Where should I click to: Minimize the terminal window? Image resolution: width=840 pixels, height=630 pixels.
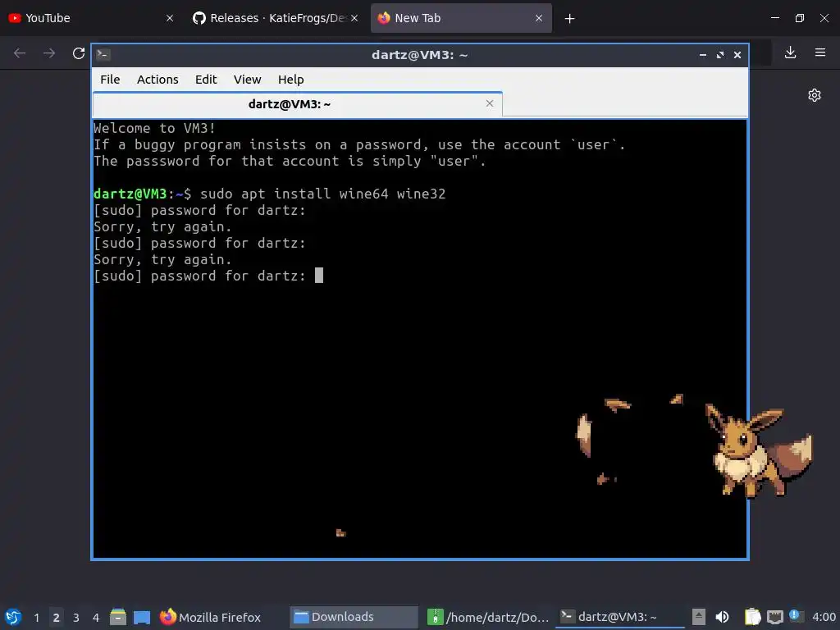point(702,55)
